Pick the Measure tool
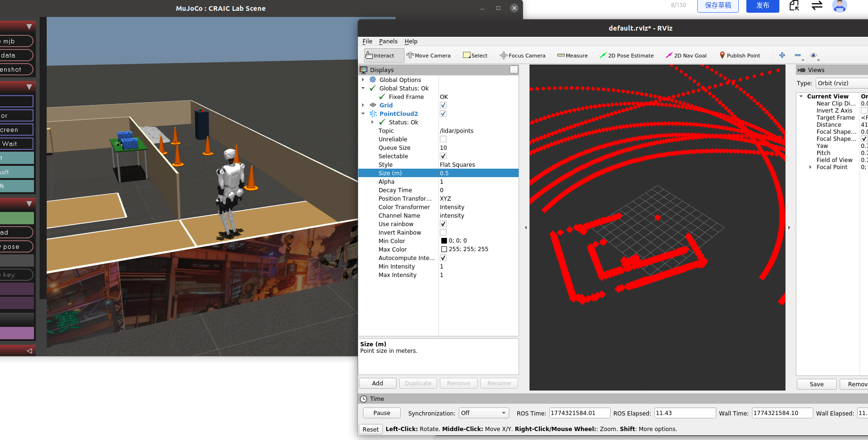Image resolution: width=868 pixels, height=440 pixels. tap(572, 56)
